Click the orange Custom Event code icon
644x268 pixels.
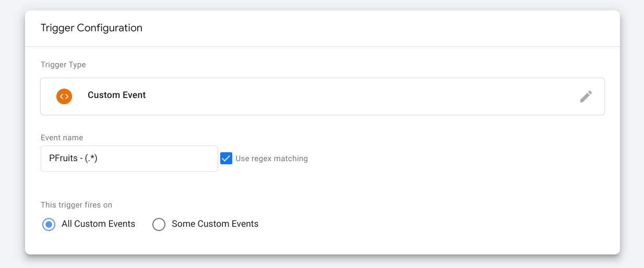(64, 96)
